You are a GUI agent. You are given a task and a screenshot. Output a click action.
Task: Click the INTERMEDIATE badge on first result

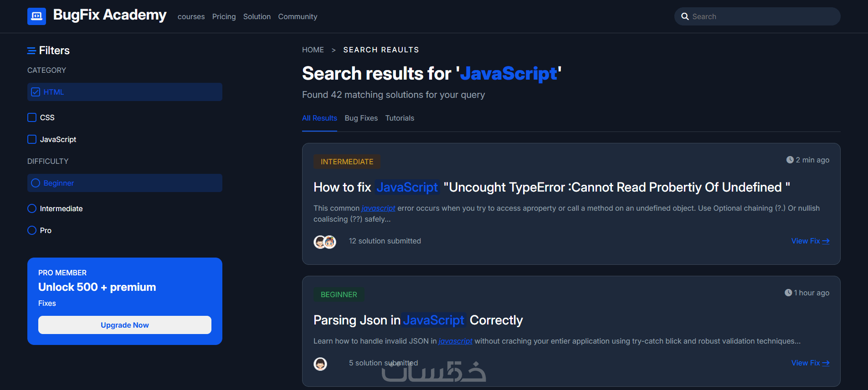tap(347, 162)
